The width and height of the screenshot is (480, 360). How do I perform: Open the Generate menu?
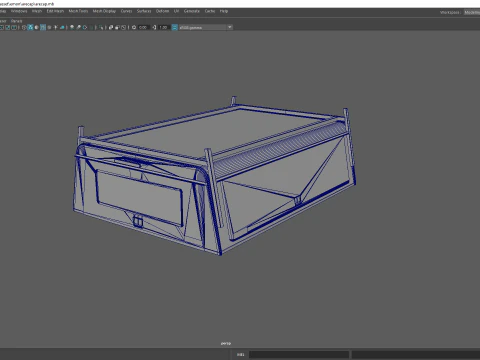coord(192,11)
